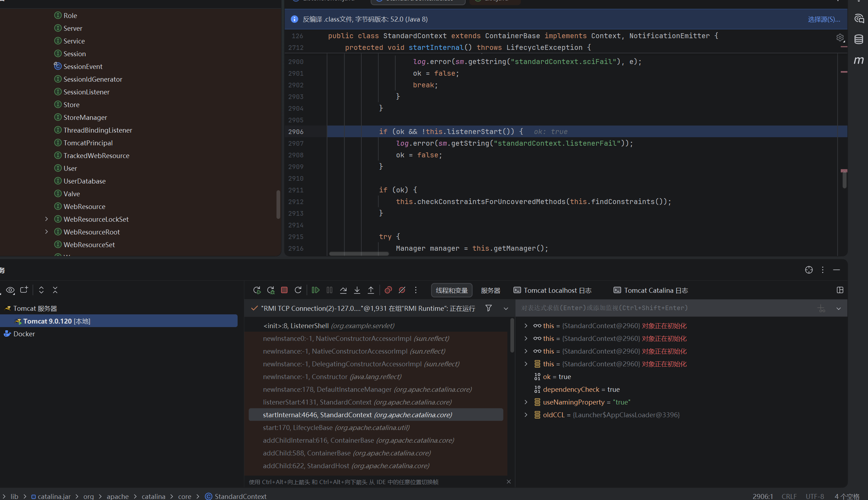Screen dimensions: 868x500
Task: Expand the WebResourceLockSet tree node
Action: [x=46, y=219]
